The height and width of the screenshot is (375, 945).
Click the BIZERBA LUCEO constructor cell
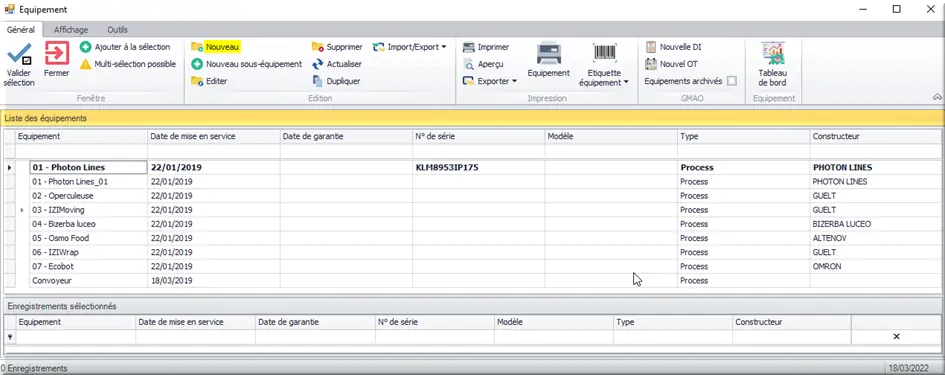click(x=875, y=224)
